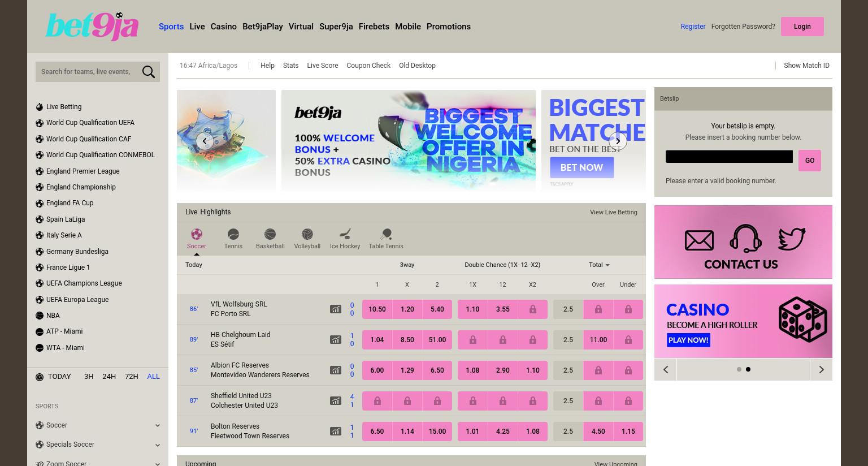This screenshot has width=868, height=466.
Task: Click the search magnifier icon
Action: 149,72
